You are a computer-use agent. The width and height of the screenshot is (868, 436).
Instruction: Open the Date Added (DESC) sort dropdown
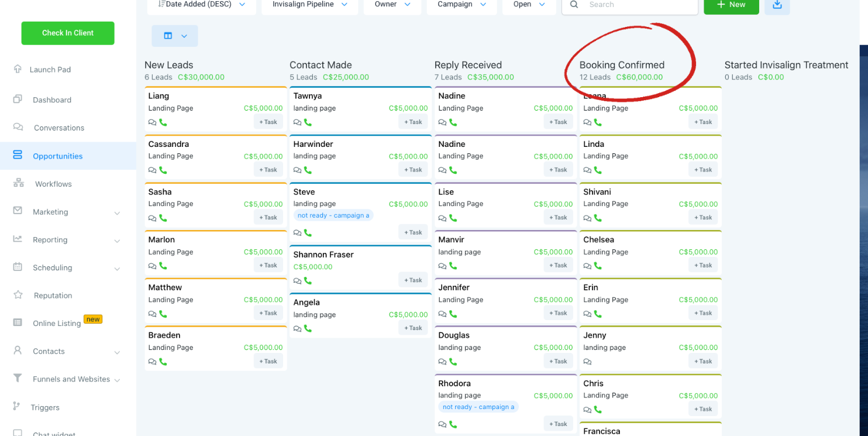coord(203,5)
